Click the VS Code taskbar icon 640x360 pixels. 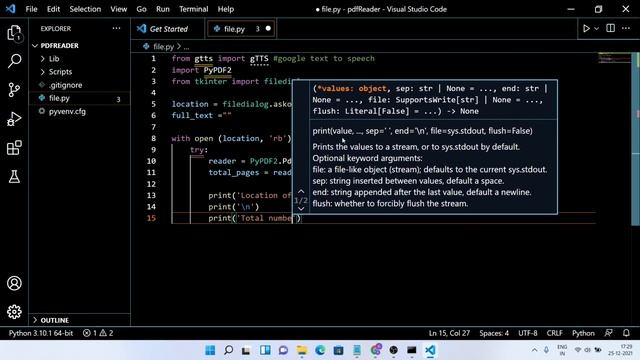click(x=430, y=350)
